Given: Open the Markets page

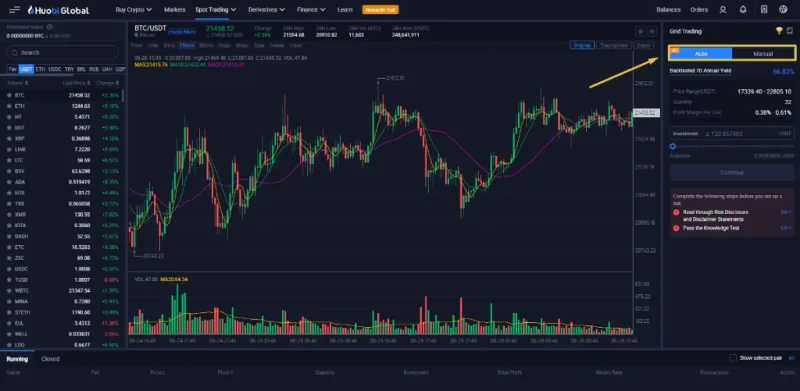Looking at the screenshot, I should coord(174,10).
